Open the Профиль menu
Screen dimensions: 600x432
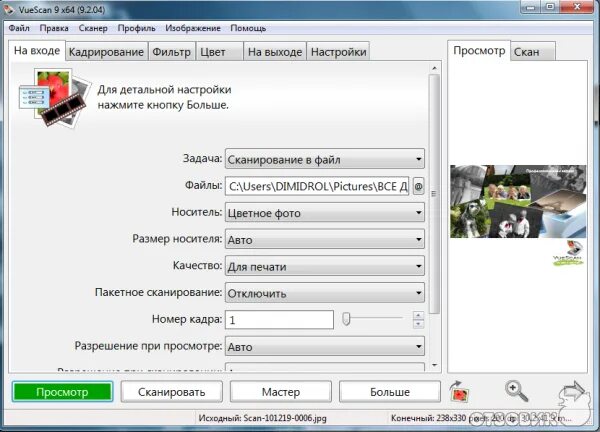pyautogui.click(x=137, y=28)
